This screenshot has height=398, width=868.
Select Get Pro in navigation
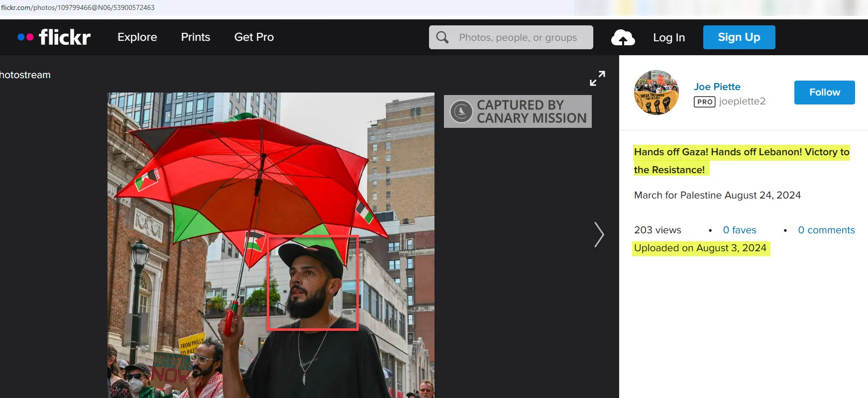pyautogui.click(x=254, y=37)
